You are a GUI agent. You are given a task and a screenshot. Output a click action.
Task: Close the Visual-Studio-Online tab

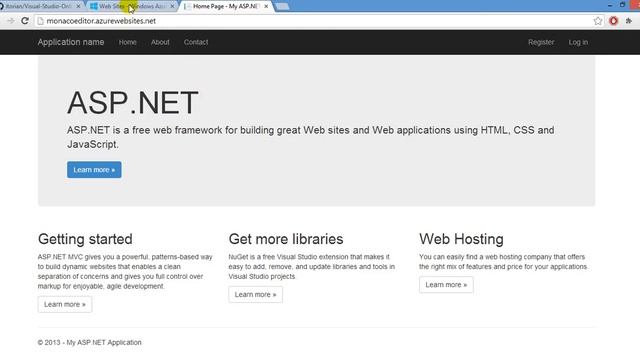78,7
